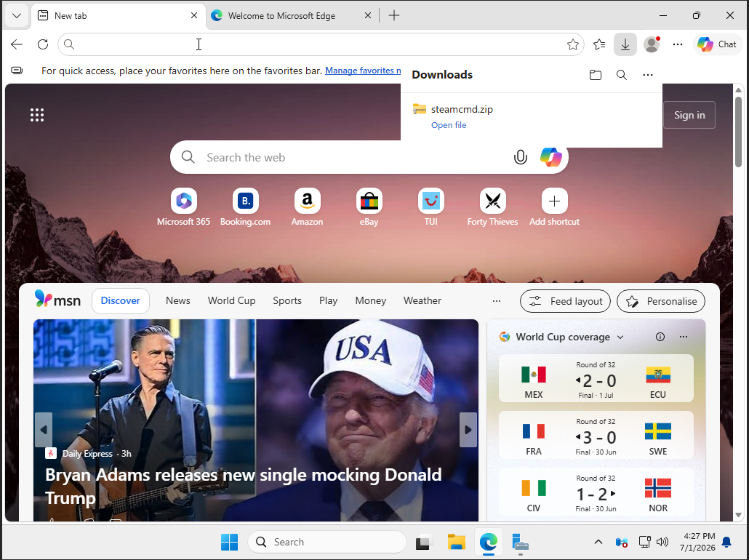
Task: Open a new tab with plus button
Action: tap(394, 16)
